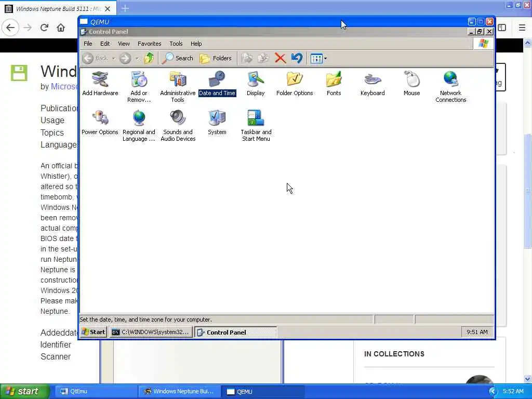532x399 pixels.
Task: Open the Network Connections icon
Action: pyautogui.click(x=450, y=87)
